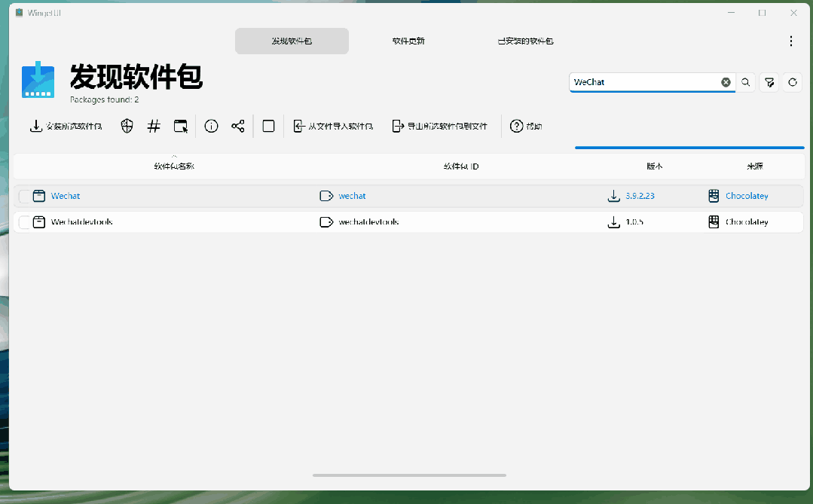The image size is (813, 504).
Task: Click the Packages found: 2 label
Action: (104, 99)
